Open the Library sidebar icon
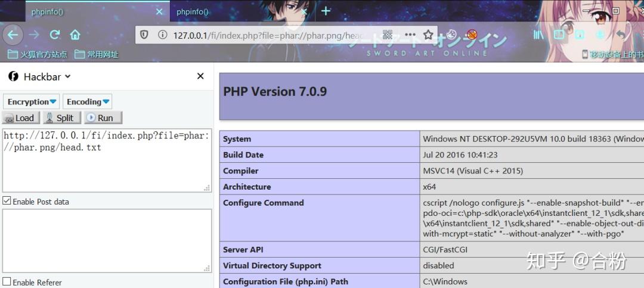This screenshot has height=288, width=644. [538, 35]
